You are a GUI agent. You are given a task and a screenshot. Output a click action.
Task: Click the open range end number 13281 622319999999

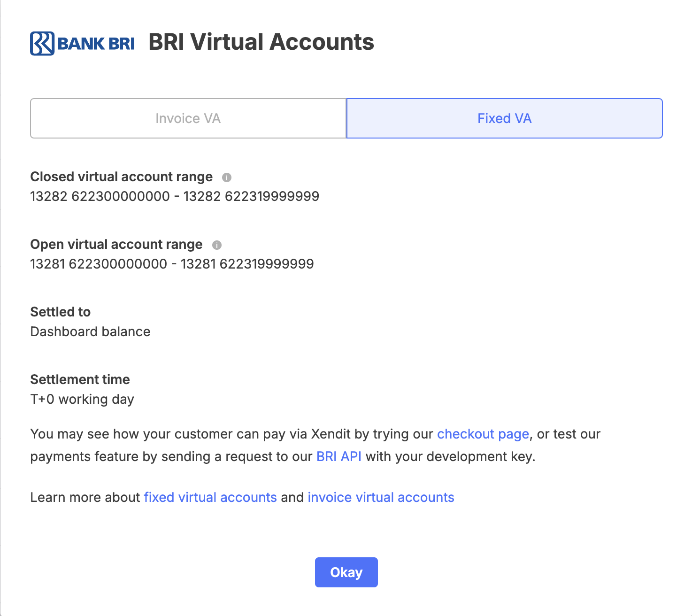pyautogui.click(x=247, y=264)
